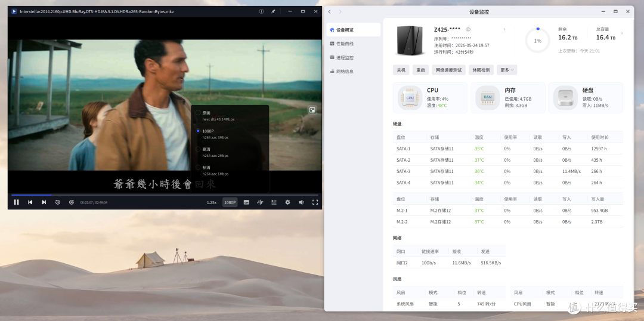Go back in device monitor window
Image resolution: width=644 pixels, height=321 pixels.
[329, 11]
